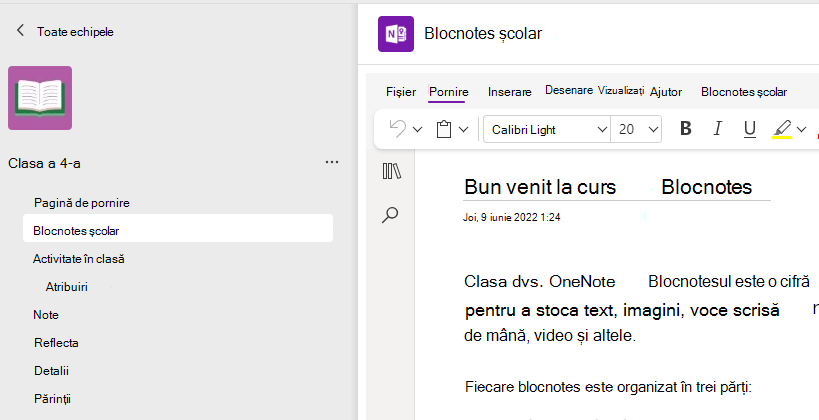Open Detalii in the sidebar
The width and height of the screenshot is (819, 420).
click(x=51, y=371)
